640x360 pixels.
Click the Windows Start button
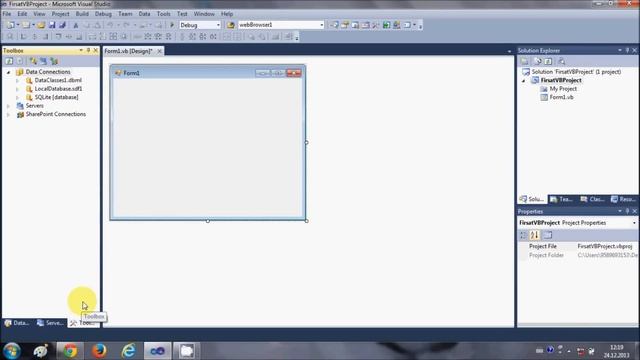[11, 351]
